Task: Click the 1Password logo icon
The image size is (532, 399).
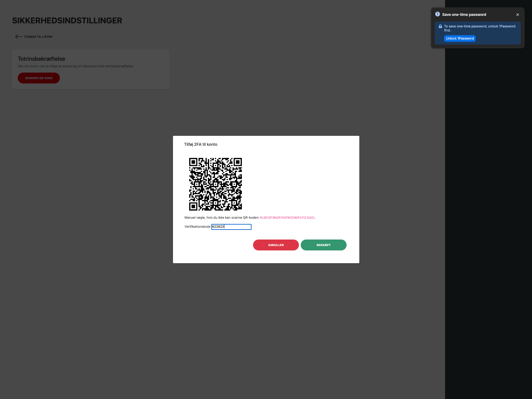Action: (438, 14)
